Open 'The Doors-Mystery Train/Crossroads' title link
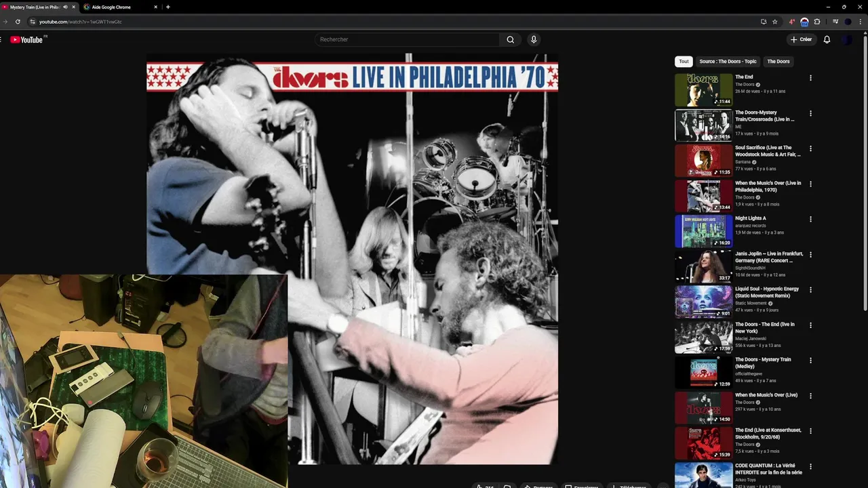 [765, 116]
